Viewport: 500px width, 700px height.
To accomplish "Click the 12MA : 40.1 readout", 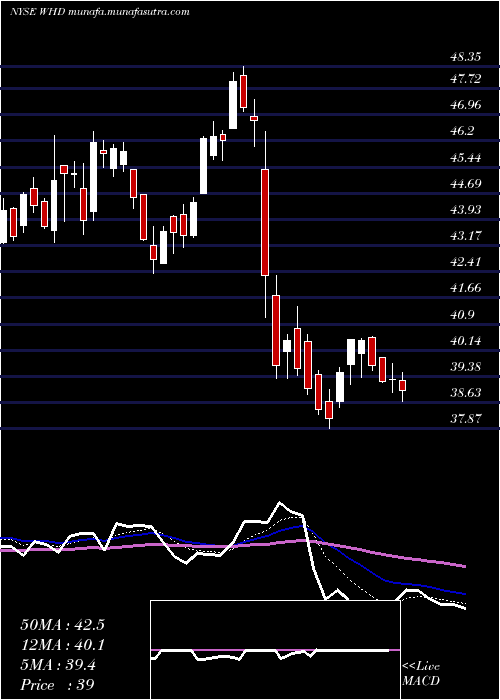I will pos(62,645).
